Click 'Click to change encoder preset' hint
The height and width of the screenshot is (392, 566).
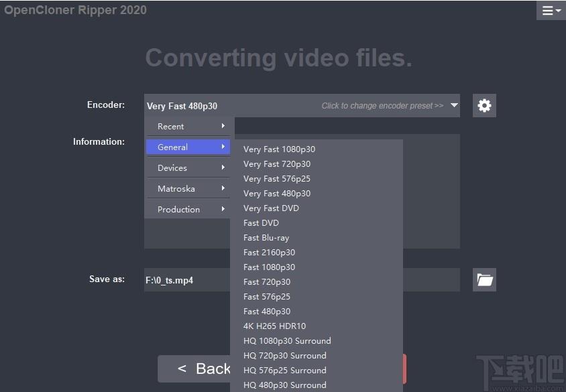382,106
